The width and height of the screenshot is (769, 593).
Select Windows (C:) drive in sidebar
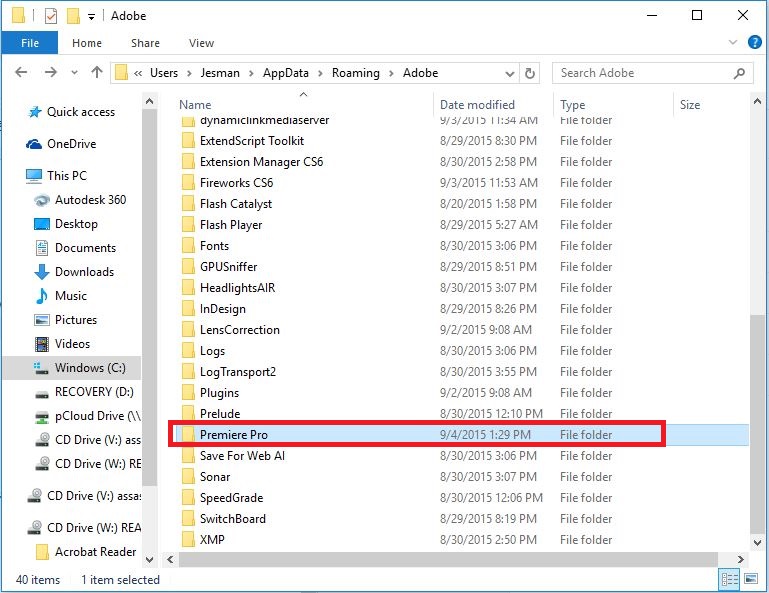[x=72, y=368]
